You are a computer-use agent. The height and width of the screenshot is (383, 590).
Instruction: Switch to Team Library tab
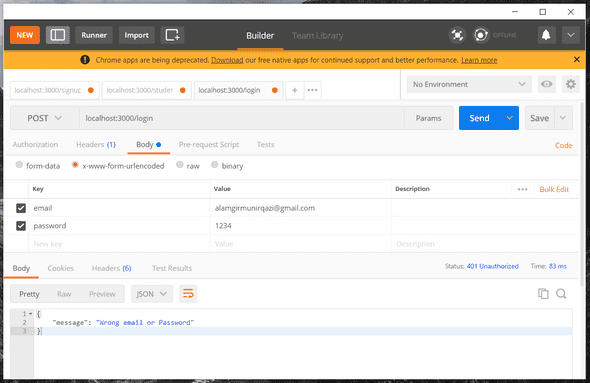(x=318, y=36)
